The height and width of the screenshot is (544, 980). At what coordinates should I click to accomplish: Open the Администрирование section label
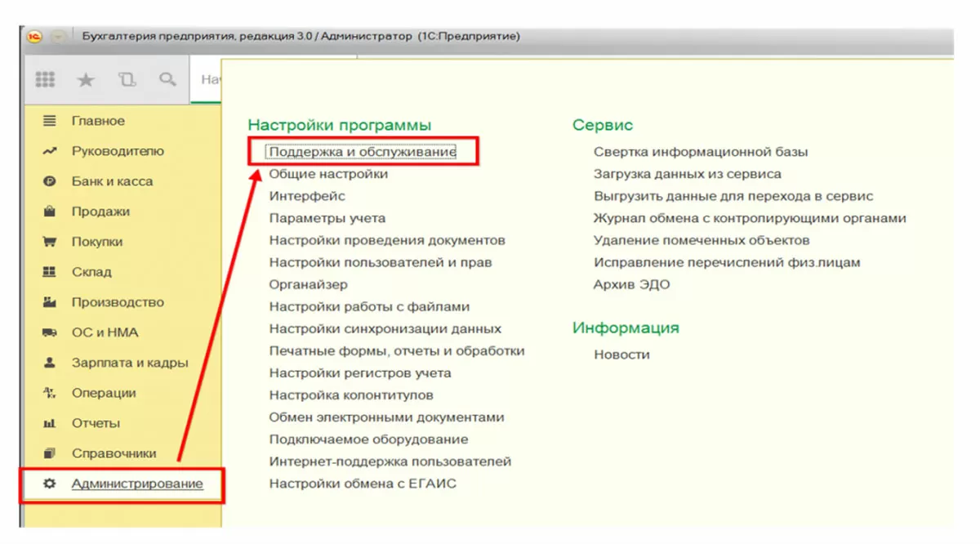click(137, 484)
